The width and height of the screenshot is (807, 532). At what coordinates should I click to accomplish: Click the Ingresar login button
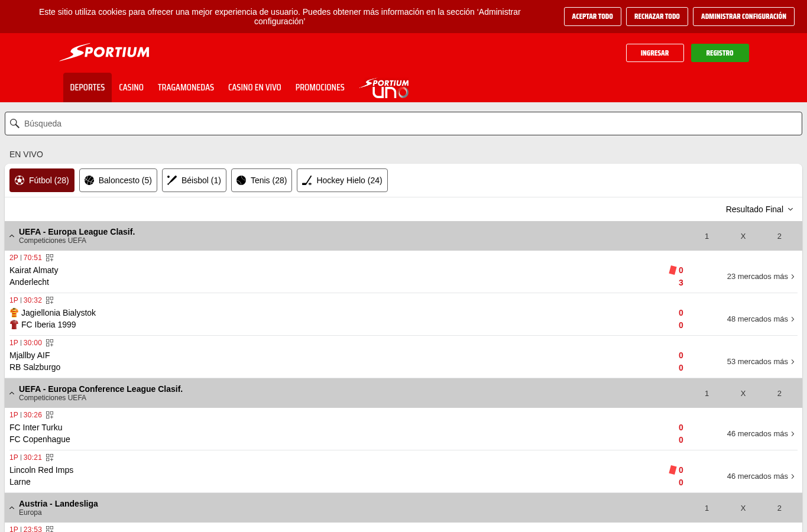click(655, 53)
